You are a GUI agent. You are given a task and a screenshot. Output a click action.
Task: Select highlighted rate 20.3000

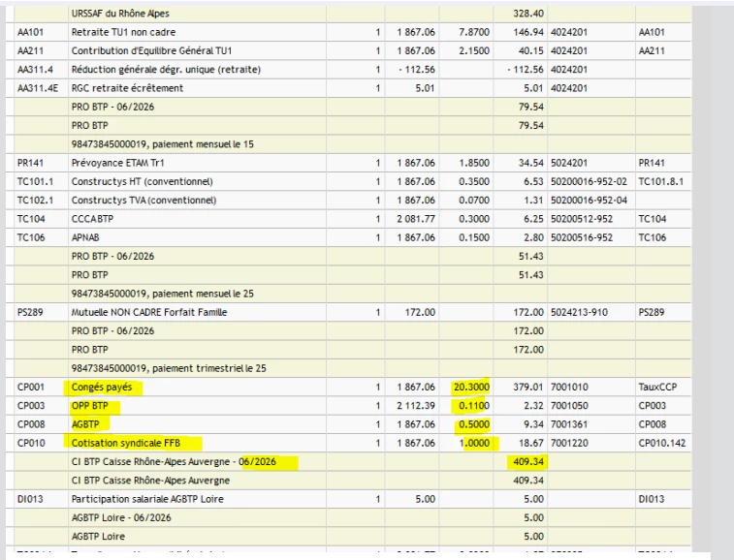471,387
